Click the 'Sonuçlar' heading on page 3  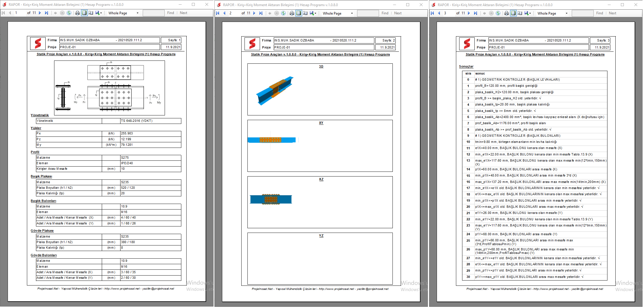(466, 67)
